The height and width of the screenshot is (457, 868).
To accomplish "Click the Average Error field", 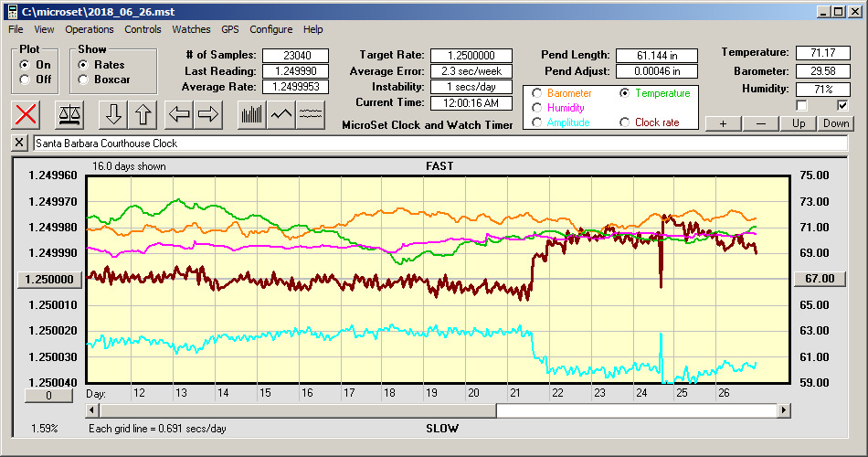I will [x=471, y=71].
